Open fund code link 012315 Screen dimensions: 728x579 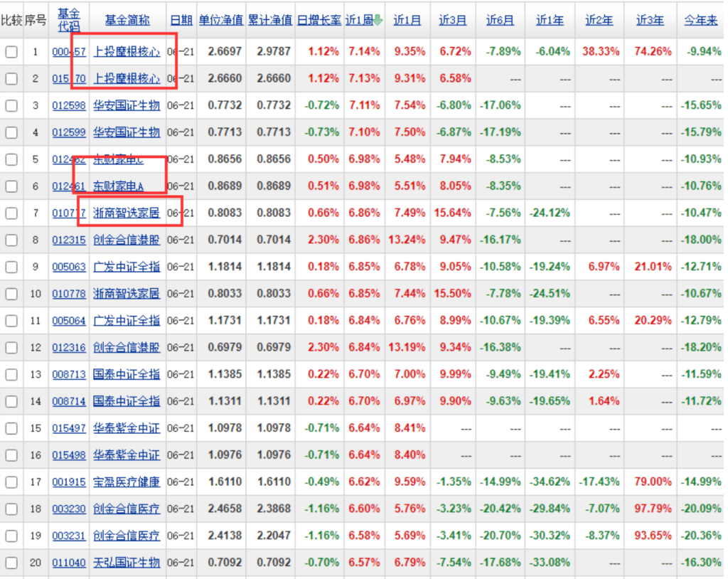(69, 240)
